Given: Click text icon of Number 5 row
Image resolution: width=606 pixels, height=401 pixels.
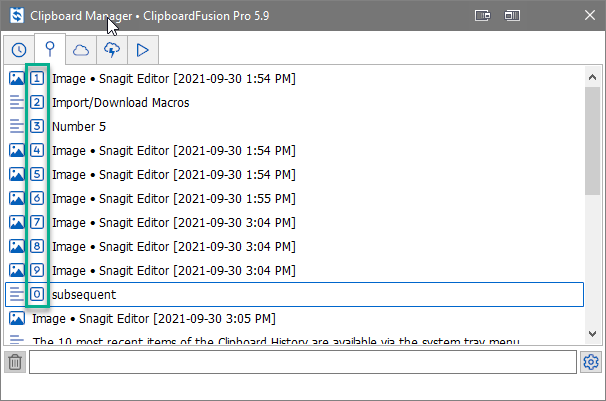Looking at the screenshot, I should pos(17,126).
